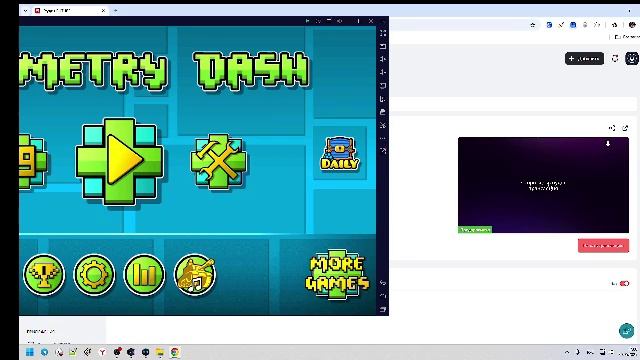640x360 pixels.
Task: Click the download arrow on the video preview
Action: pyautogui.click(x=608, y=144)
